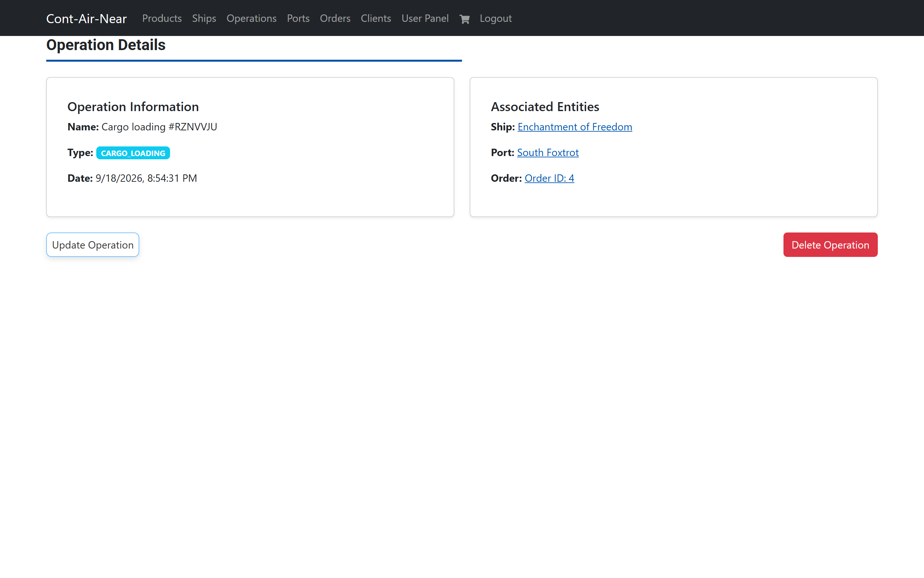Click the date 9/18/2026, 8:54:31 PM
The height and width of the screenshot is (578, 924).
click(x=146, y=178)
